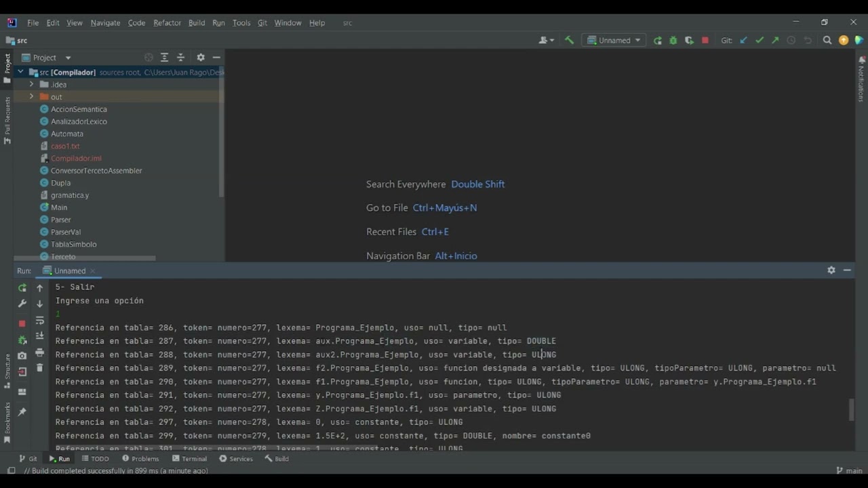Collapse the src [Compilador] node
This screenshot has height=488, width=868.
coord(20,72)
